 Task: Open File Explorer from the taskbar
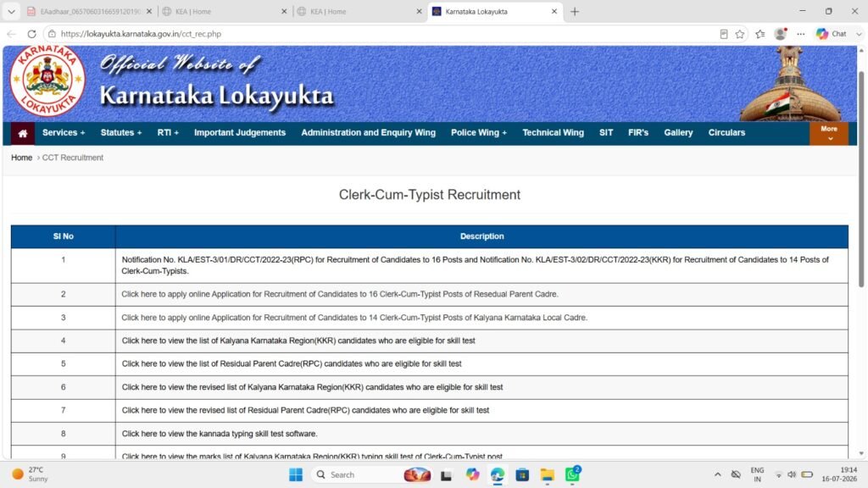(x=547, y=474)
